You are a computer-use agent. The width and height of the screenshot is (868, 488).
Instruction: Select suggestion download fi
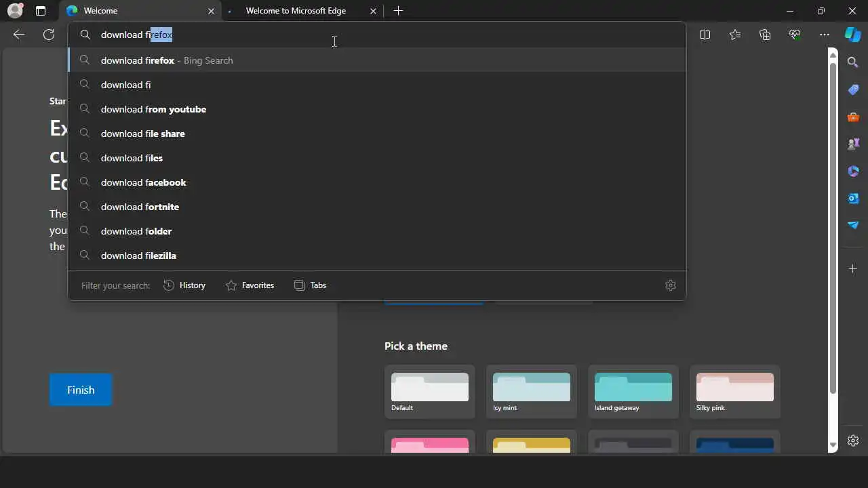pyautogui.click(x=377, y=85)
